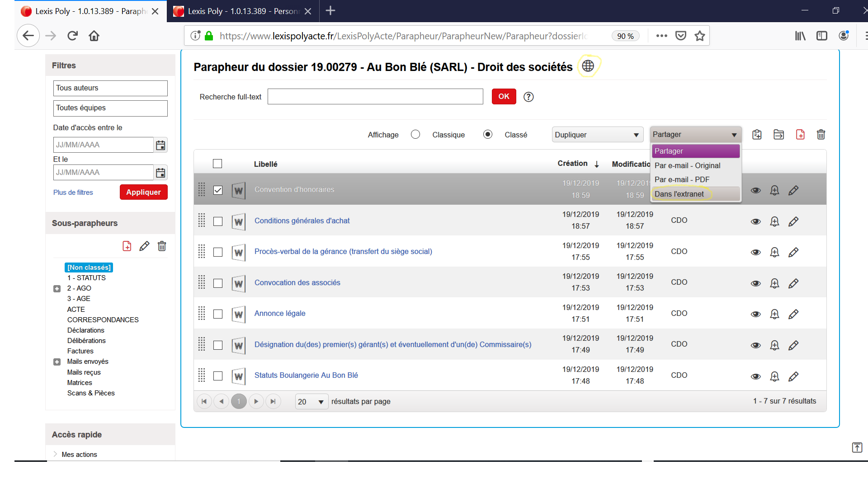Viewport: 868px width, 488px height.
Task: Edit sous-parapheur with the pencil icon
Action: pos(144,246)
